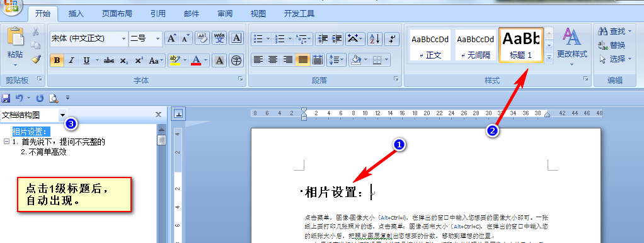The width and height of the screenshot is (644, 243).
Task: Open the Change Case Aa dropdown
Action: [156, 60]
